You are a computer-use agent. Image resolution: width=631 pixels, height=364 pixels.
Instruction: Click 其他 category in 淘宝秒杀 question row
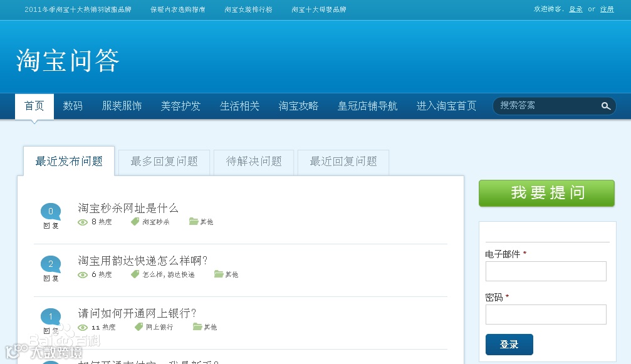point(206,222)
